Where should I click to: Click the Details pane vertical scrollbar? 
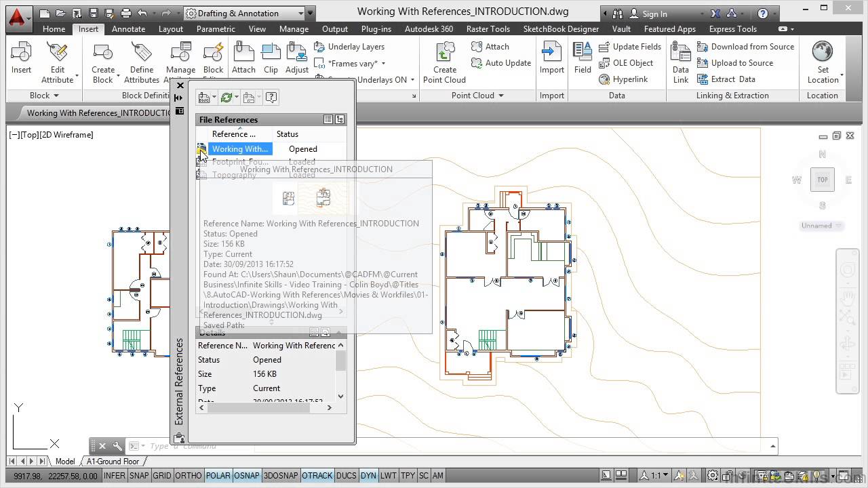pos(340,370)
